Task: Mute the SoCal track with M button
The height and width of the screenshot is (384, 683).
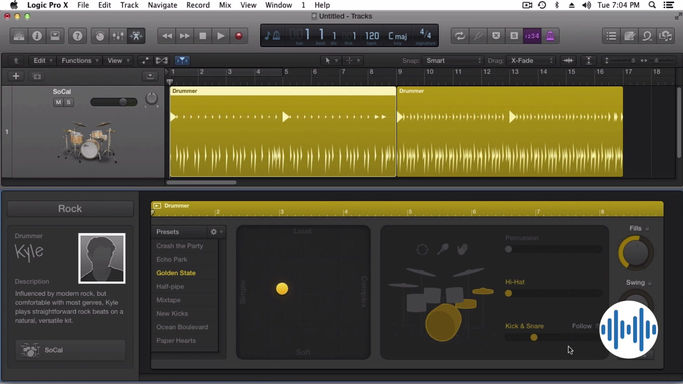Action: coord(58,102)
